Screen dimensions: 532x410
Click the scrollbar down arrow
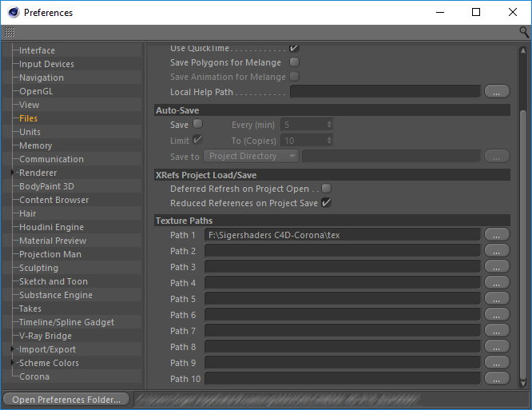coord(523,383)
